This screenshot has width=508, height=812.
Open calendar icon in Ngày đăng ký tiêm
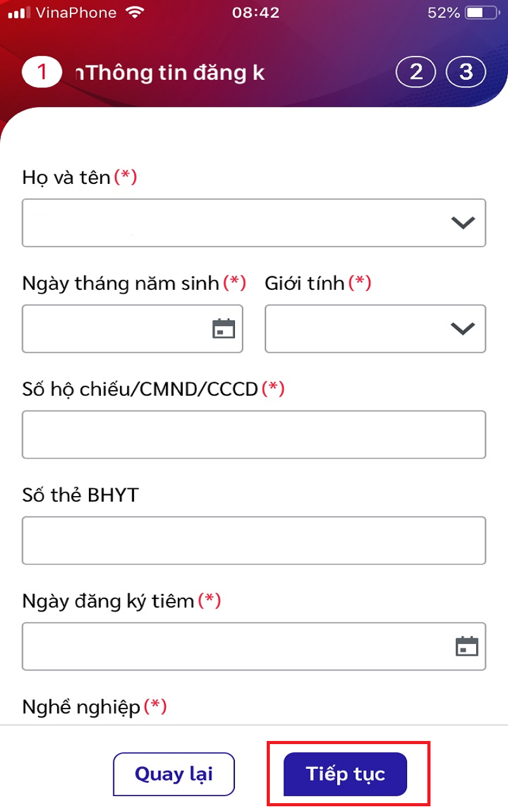[467, 646]
